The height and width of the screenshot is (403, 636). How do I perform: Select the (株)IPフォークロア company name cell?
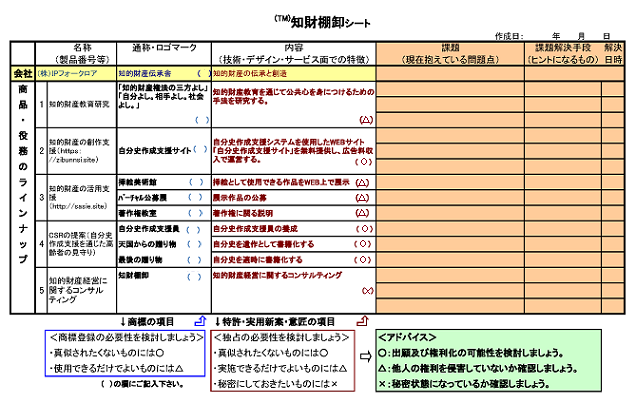click(x=76, y=73)
